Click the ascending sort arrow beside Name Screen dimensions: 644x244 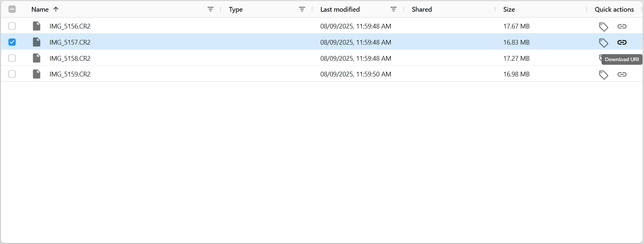click(56, 9)
